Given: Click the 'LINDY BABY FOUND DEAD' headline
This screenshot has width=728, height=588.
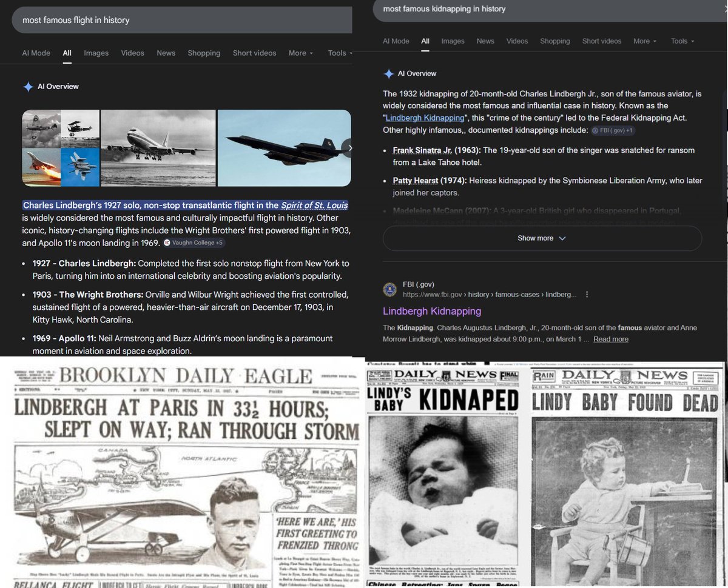Looking at the screenshot, I should coord(625,402).
